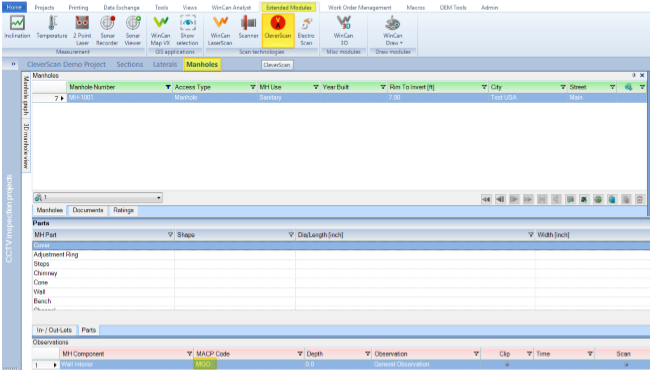Open Rim To Invert column filter
651x370 pixels.
484,87
